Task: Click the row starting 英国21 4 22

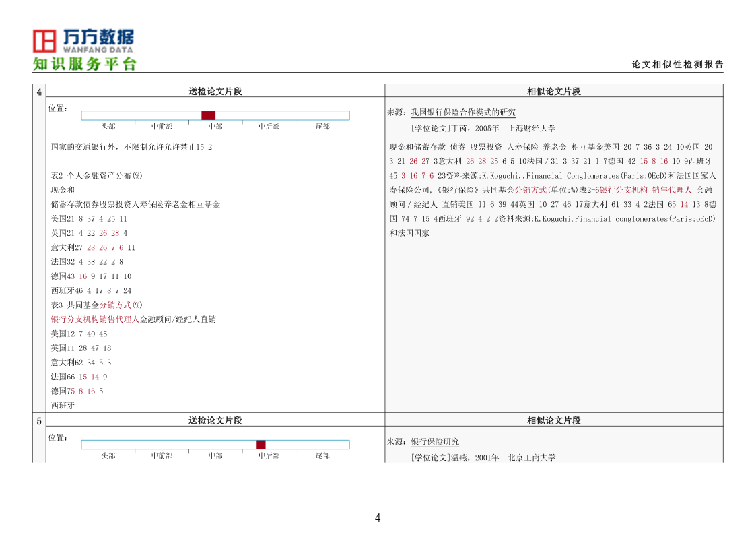Action: pos(89,233)
